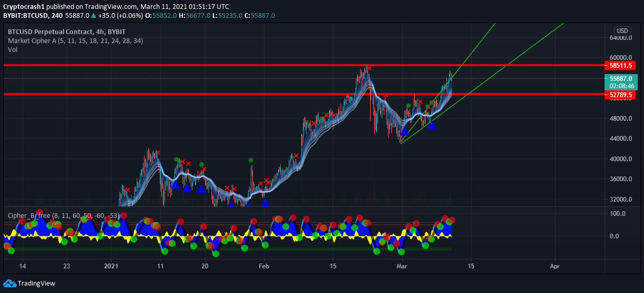Click the Mar time axis label
Screen dimensions: 644x293
pyautogui.click(x=402, y=266)
